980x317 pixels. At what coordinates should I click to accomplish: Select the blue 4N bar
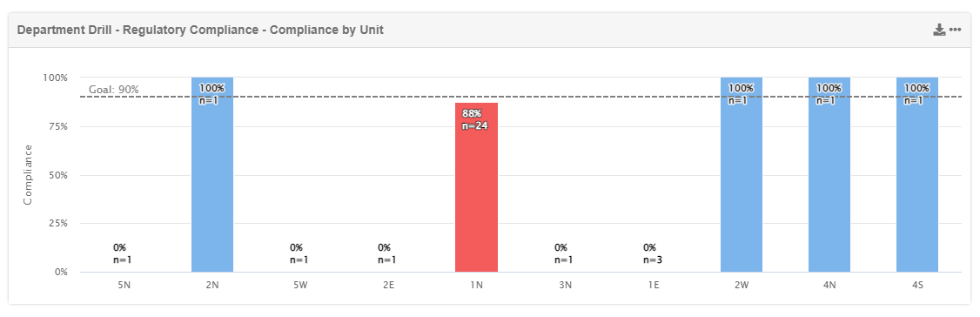(829, 174)
